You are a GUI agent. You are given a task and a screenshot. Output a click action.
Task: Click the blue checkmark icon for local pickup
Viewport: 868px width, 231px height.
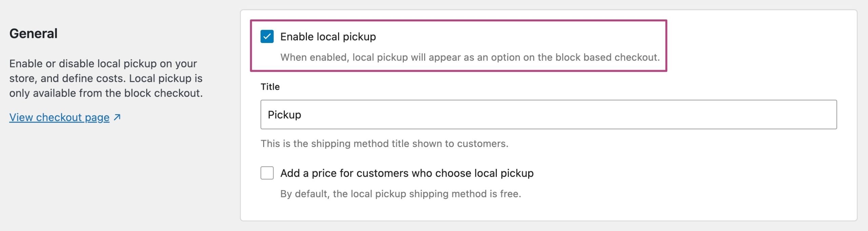point(267,37)
